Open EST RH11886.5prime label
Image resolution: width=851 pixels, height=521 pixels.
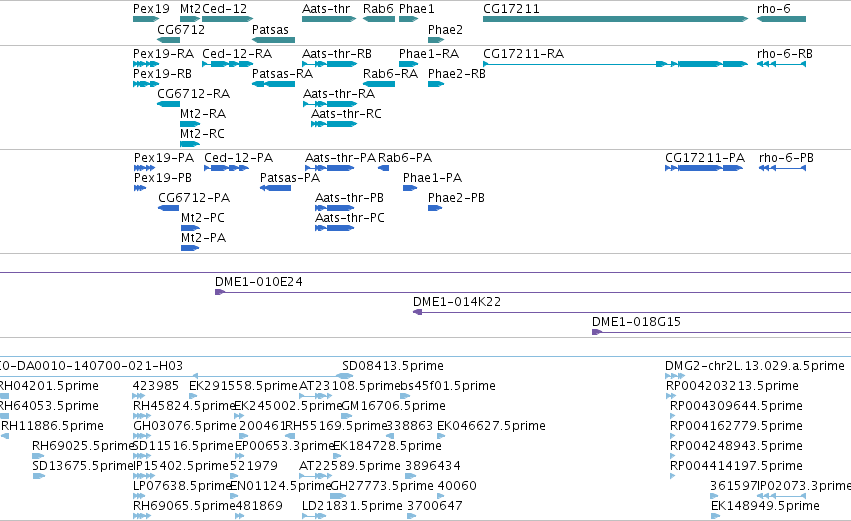tap(52, 427)
